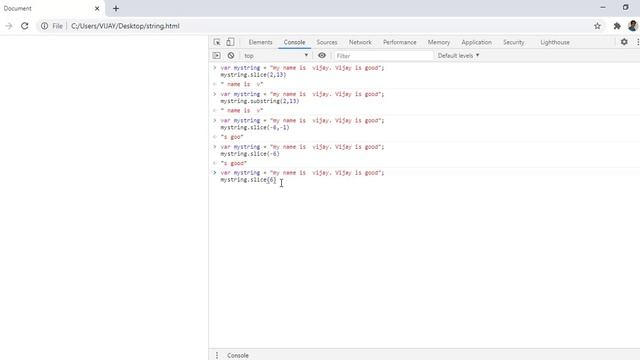Go forward in browser history
Screen dimensions: 640x360
pos(9,26)
